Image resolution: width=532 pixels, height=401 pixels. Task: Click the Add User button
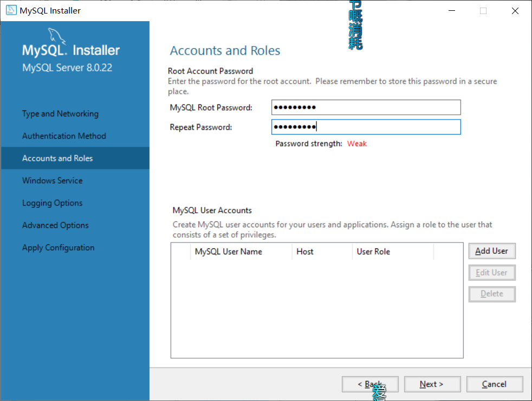[x=492, y=251]
